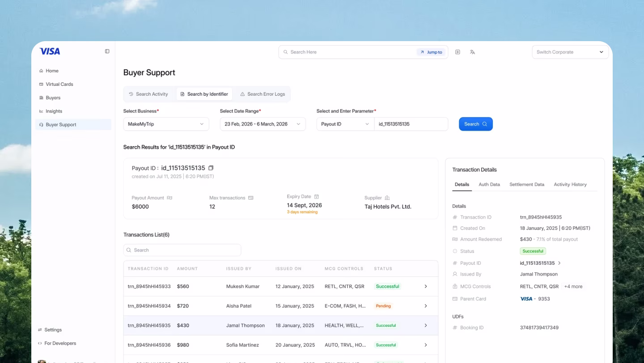Click the hash icon next to Transaction ID
Image resolution: width=644 pixels, height=363 pixels.
click(x=455, y=217)
